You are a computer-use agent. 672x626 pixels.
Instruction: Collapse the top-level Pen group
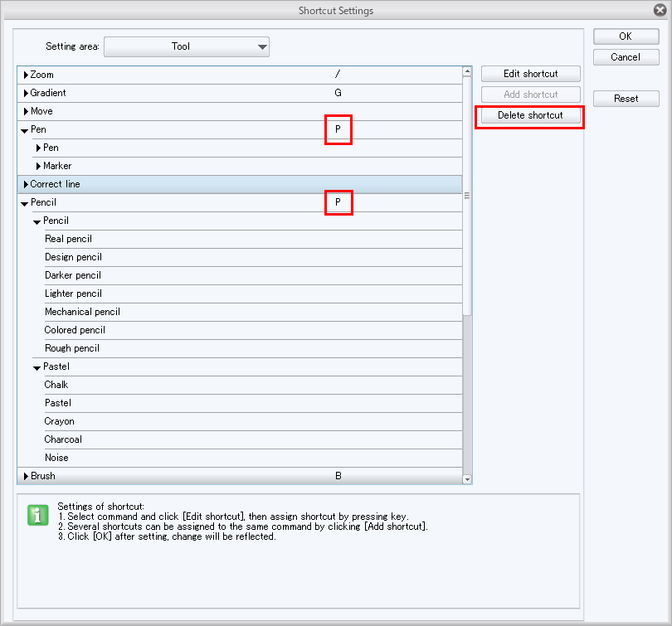click(x=25, y=130)
